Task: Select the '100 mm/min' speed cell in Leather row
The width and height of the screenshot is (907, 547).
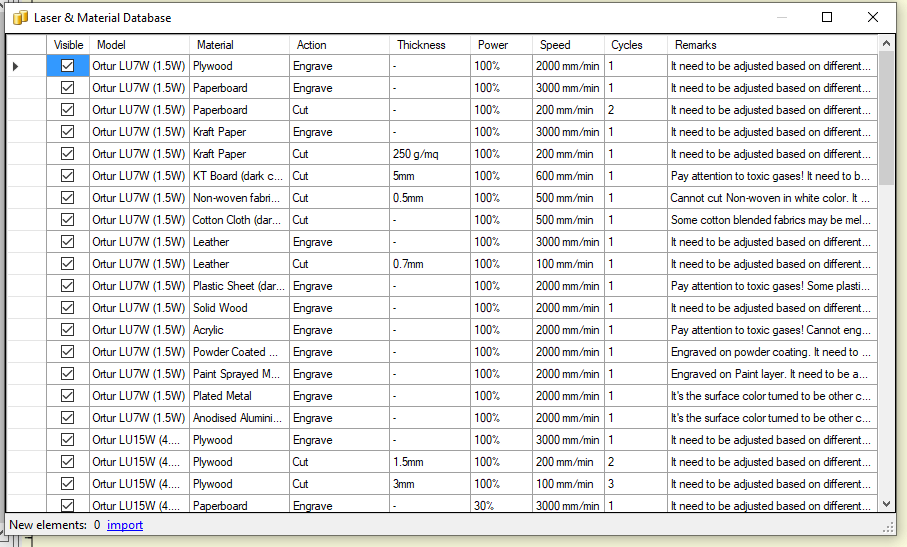Action: [x=569, y=264]
